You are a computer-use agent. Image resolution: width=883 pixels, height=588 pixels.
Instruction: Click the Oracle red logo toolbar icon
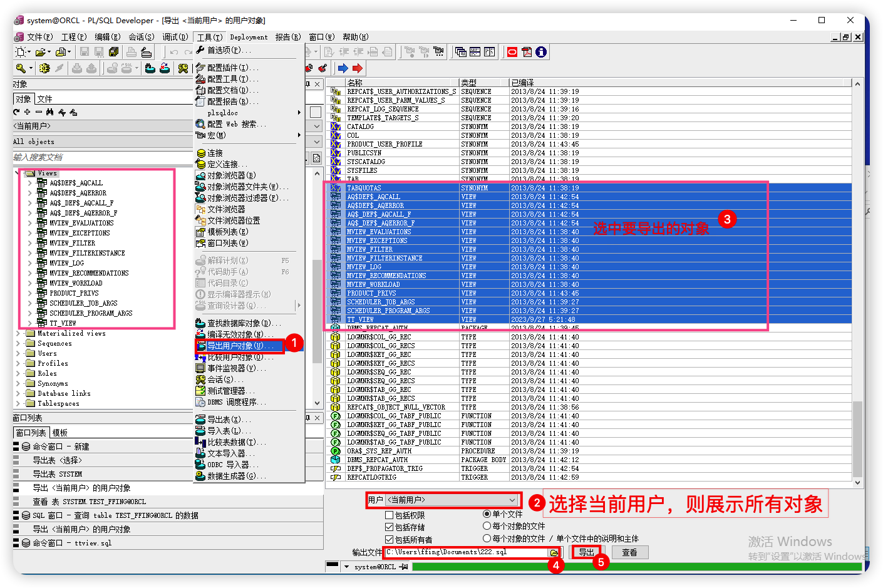(512, 52)
